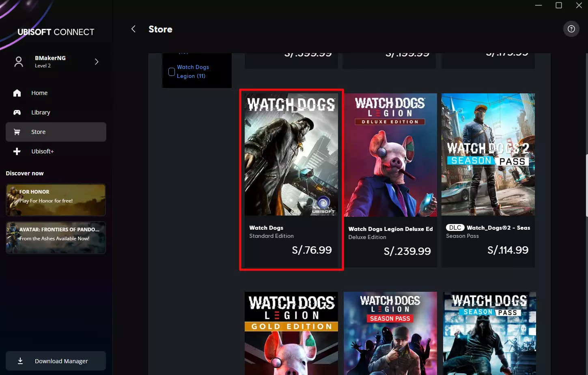The image size is (588, 375).
Task: Open the help question mark icon
Action: pyautogui.click(x=571, y=29)
